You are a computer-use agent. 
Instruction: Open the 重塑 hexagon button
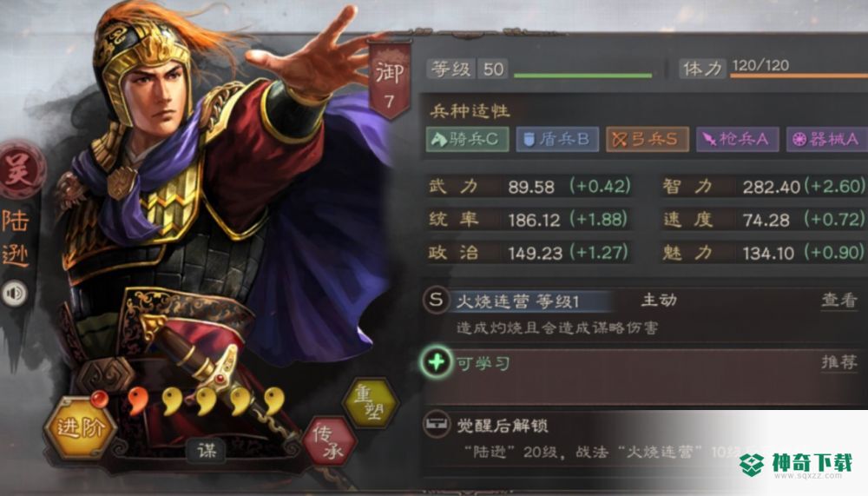click(371, 403)
